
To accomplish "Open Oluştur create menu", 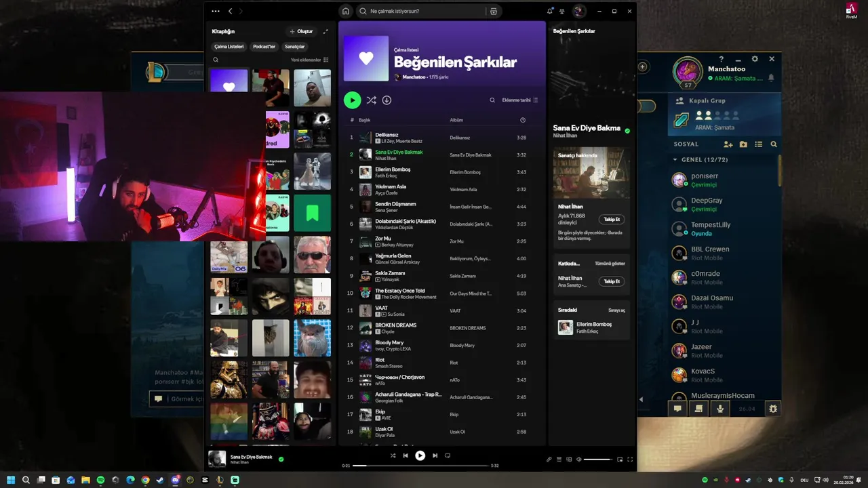I will tap(301, 31).
